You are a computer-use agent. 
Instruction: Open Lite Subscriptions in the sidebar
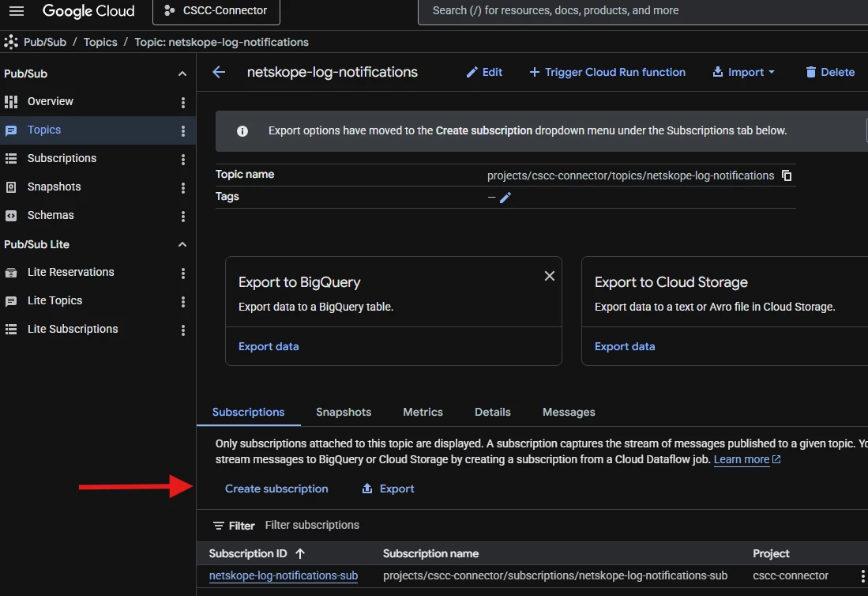[73, 329]
